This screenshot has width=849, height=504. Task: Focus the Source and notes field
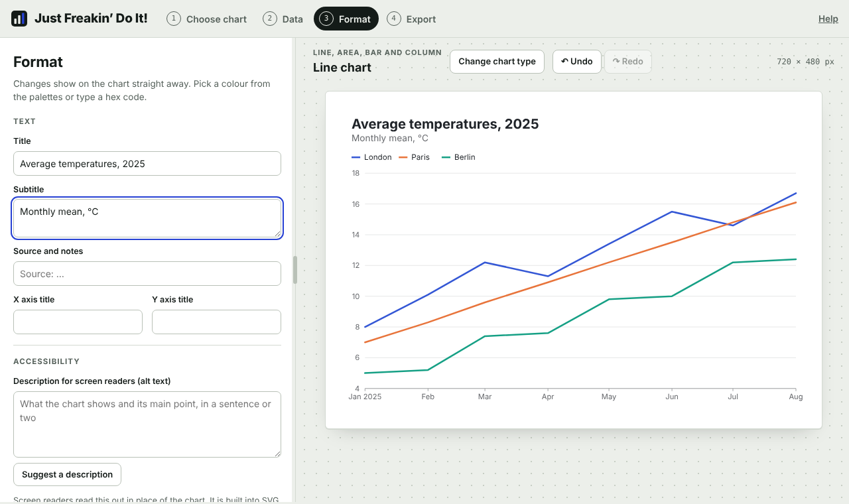(147, 274)
